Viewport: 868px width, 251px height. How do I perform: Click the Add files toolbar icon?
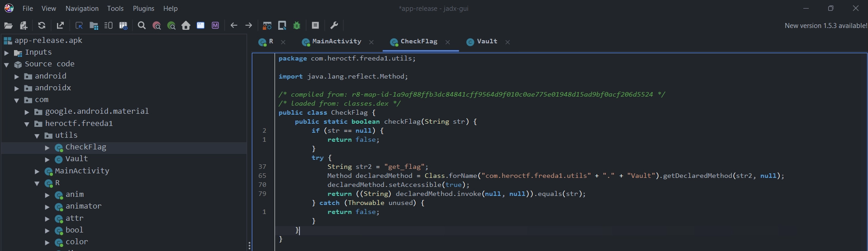pyautogui.click(x=24, y=26)
